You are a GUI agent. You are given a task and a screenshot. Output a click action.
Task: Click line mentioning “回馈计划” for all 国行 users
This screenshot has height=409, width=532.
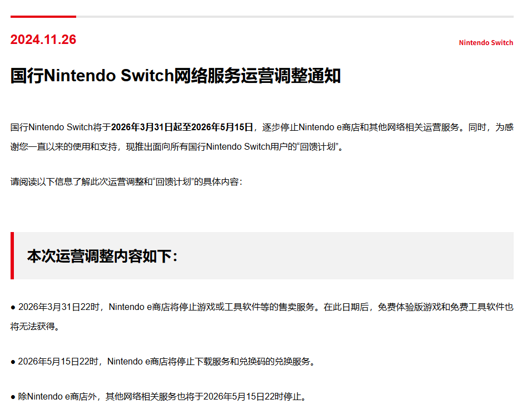pos(177,147)
